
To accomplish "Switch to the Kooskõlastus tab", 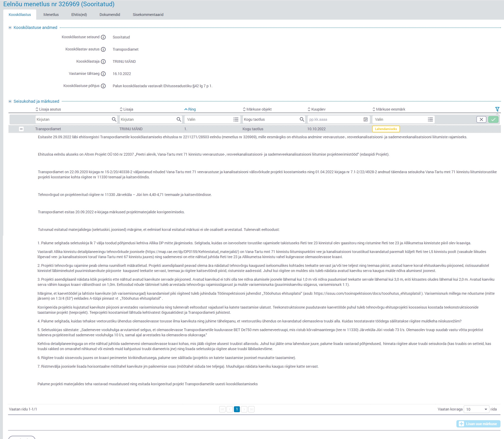I will tap(20, 15).
